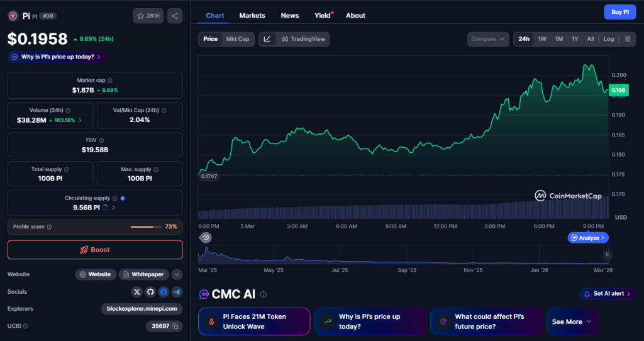Switch to the Markets tab
Screen dimensions: 644x341
point(252,15)
